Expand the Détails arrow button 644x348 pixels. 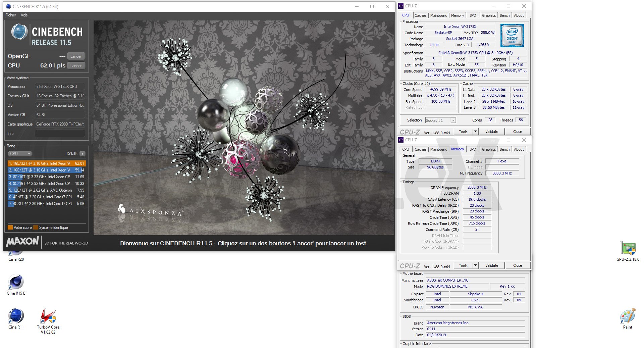pos(83,154)
